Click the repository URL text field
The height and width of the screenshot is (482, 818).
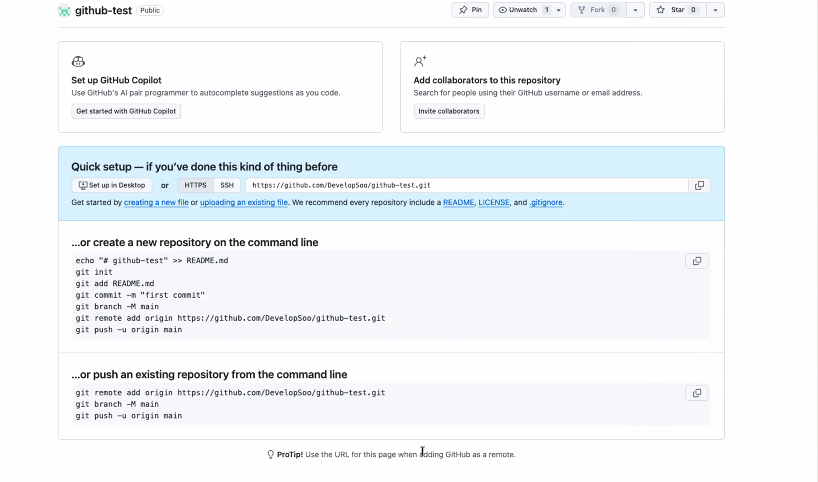[466, 185]
